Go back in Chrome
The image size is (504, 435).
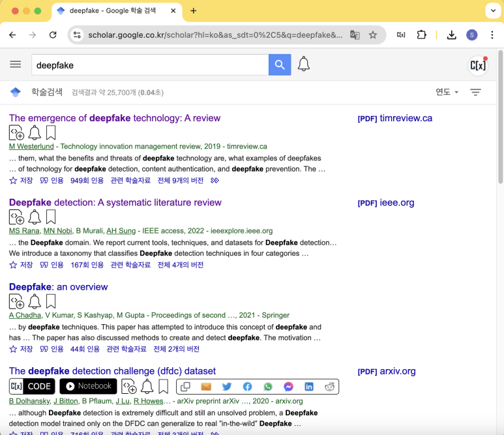tap(12, 35)
